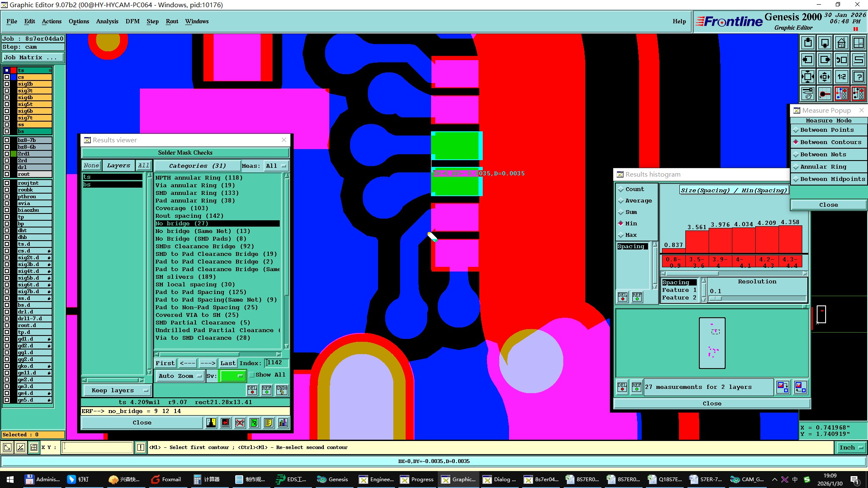Image resolution: width=868 pixels, height=488 pixels.
Task: Click the Home view icon
Action: click(x=841, y=43)
